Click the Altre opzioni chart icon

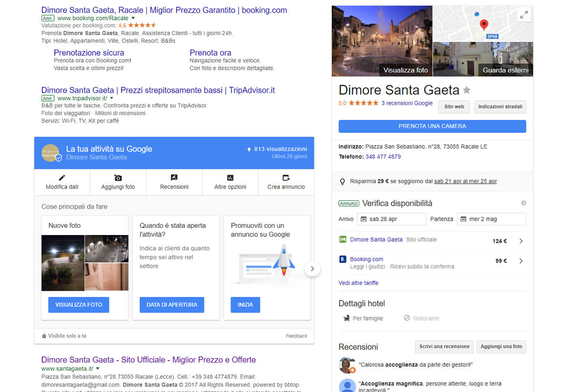coord(230,177)
